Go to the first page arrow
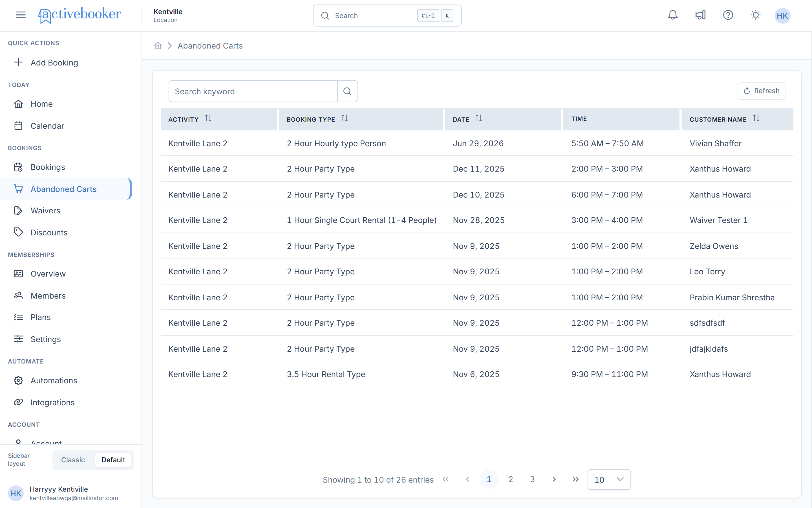 [x=445, y=479]
